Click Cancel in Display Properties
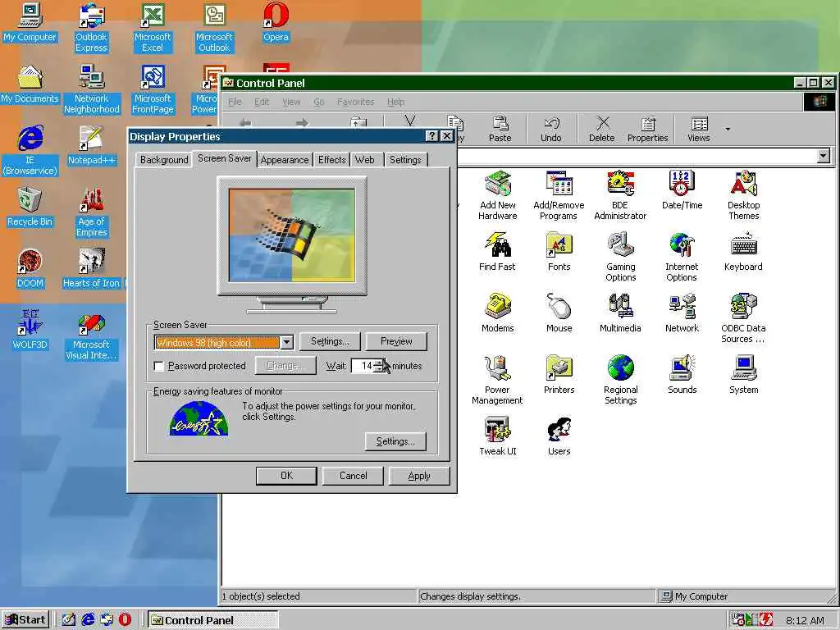 pos(353,476)
